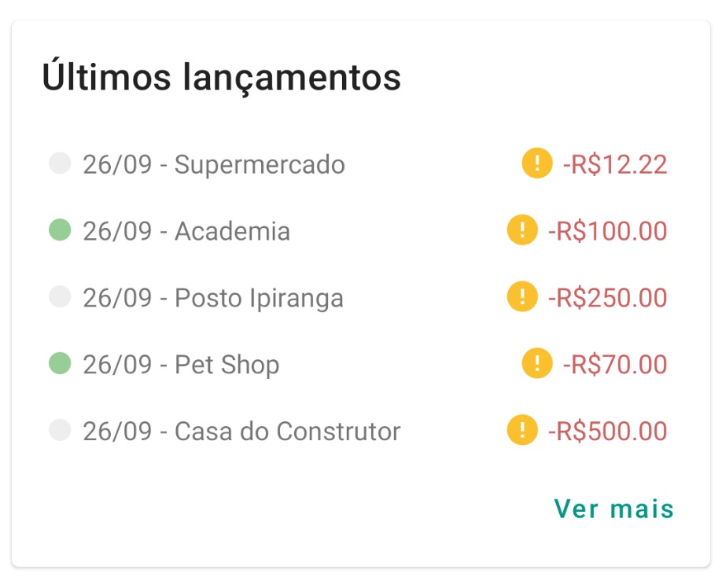Toggle the gray status dot for Supermercado
This screenshot has height=588, width=722.
pyautogui.click(x=60, y=164)
